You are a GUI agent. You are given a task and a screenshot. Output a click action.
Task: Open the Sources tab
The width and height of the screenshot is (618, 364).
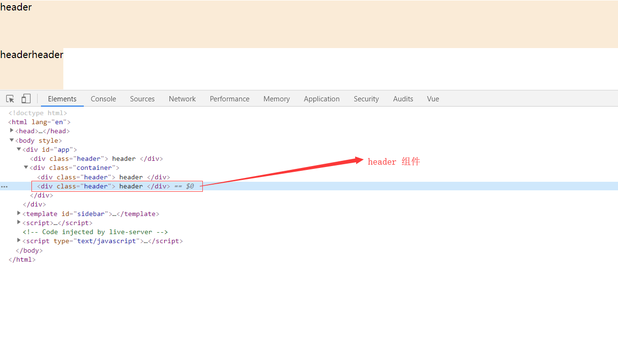pyautogui.click(x=142, y=98)
